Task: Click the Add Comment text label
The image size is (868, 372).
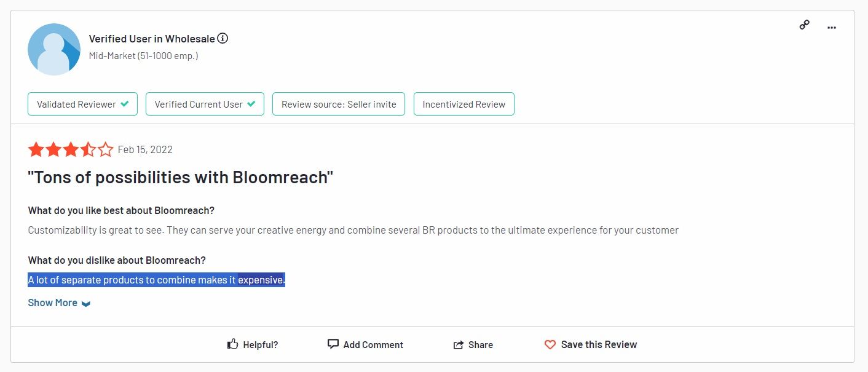Action: point(373,344)
